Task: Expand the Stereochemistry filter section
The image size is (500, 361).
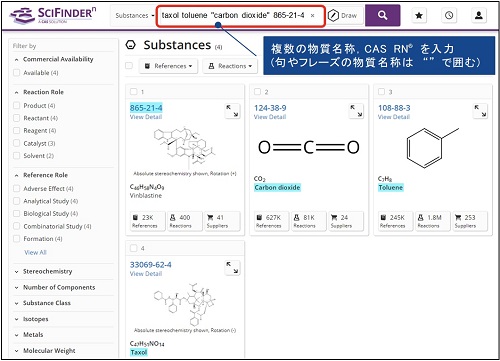Action: point(47,271)
